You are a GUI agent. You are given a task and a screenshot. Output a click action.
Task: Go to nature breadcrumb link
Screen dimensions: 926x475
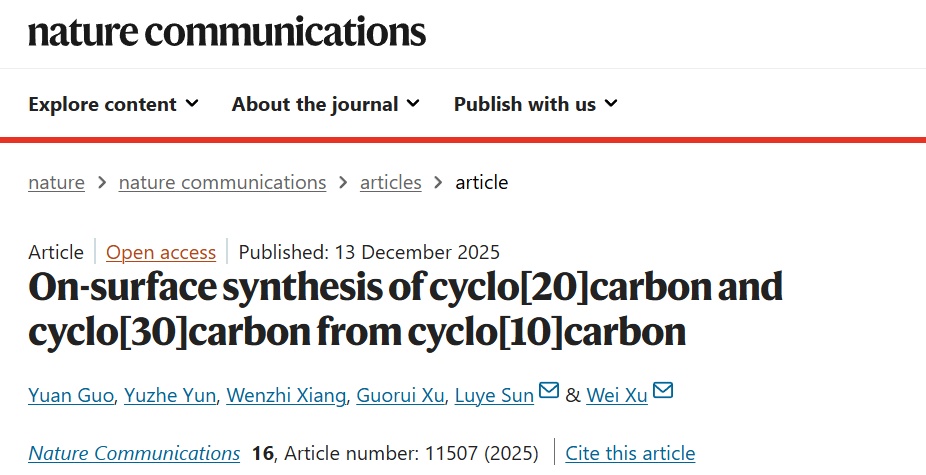pyautogui.click(x=56, y=182)
